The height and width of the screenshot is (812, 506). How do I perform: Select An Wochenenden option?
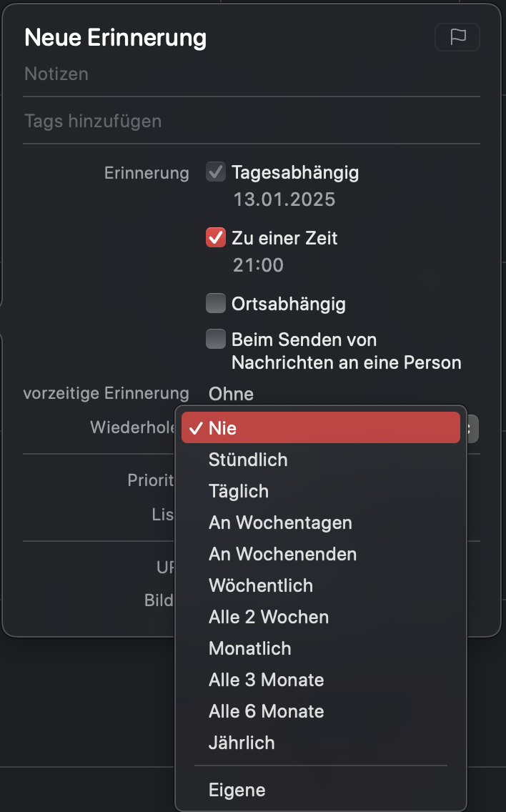pyautogui.click(x=282, y=554)
